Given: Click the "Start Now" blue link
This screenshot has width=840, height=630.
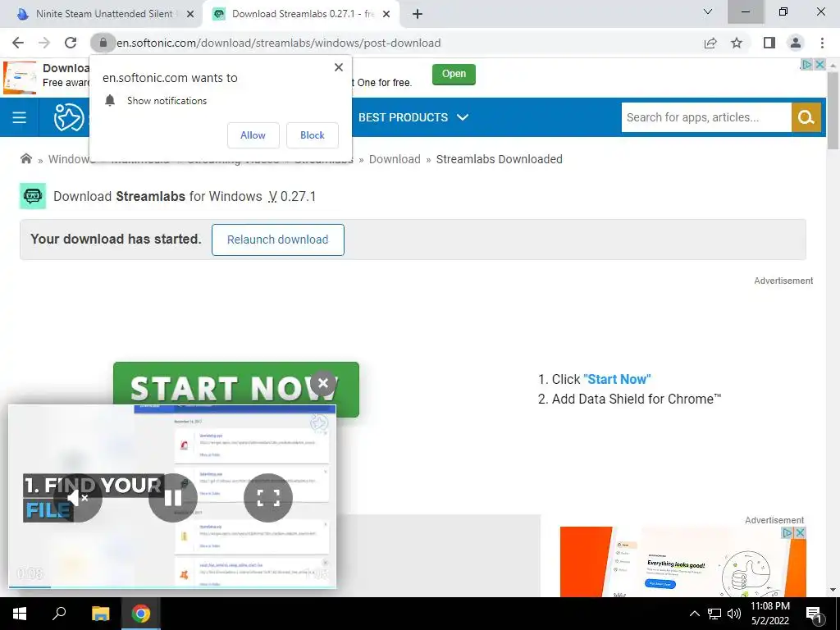Looking at the screenshot, I should tap(617, 379).
